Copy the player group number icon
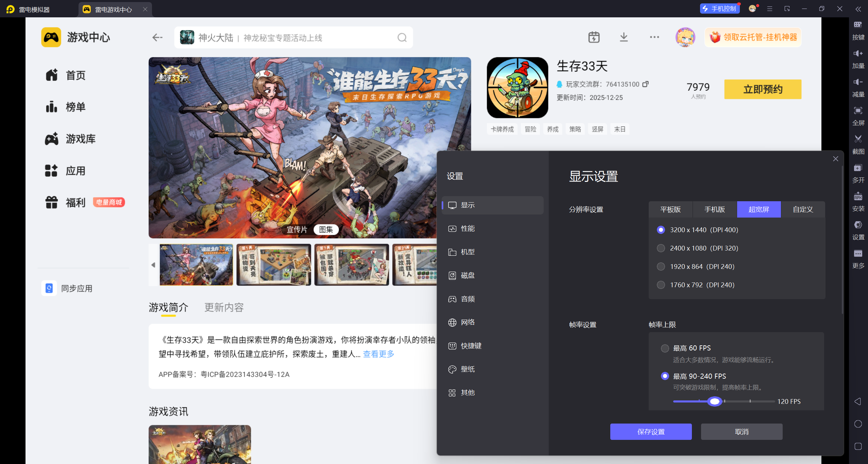This screenshot has width=868, height=464. [645, 84]
